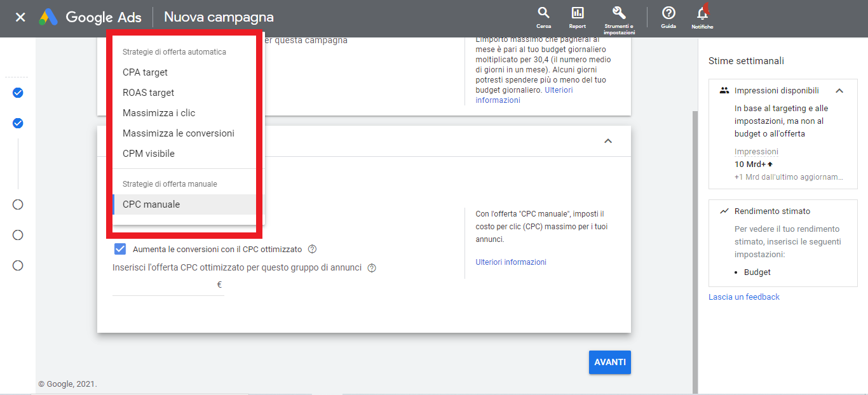Screen dimensions: 868x395
Task: Open the Notifiche bell icon
Action: coord(702,14)
